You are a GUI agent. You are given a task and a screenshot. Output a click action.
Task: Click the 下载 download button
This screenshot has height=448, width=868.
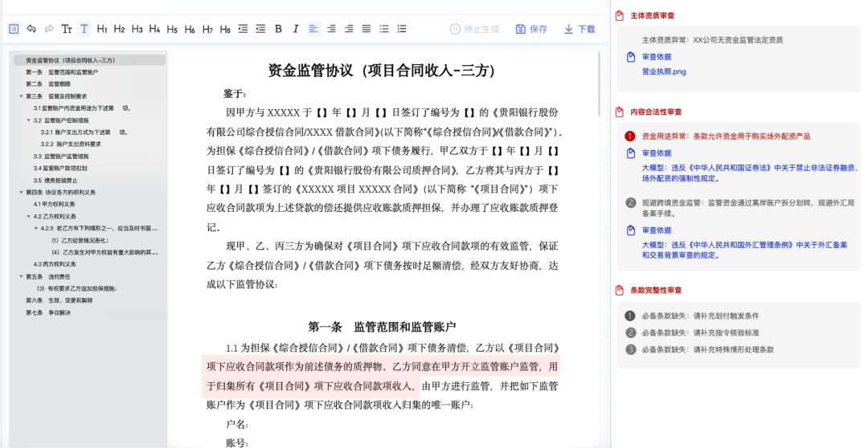click(579, 29)
